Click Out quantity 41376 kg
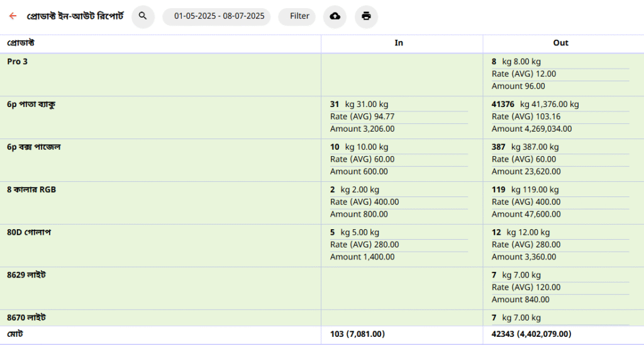 click(535, 105)
